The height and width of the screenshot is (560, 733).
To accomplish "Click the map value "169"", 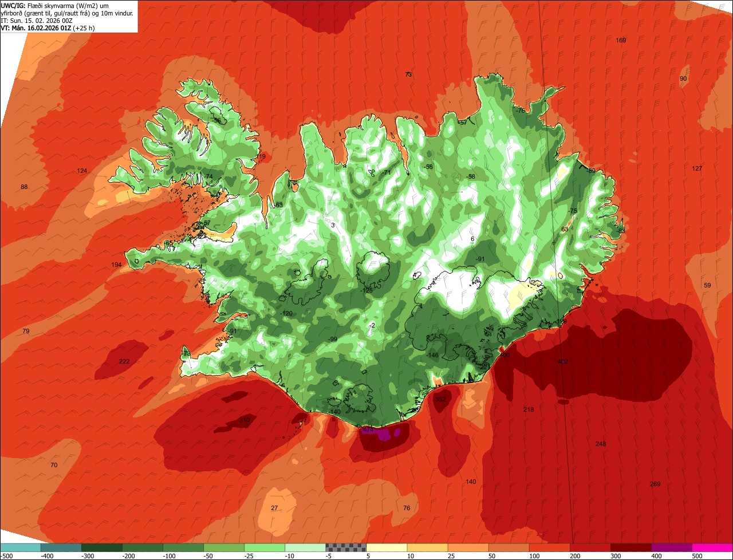I will click(621, 40).
